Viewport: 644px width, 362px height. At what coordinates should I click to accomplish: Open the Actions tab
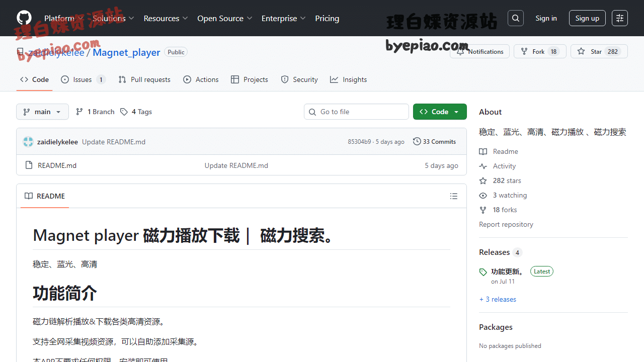pos(201,79)
